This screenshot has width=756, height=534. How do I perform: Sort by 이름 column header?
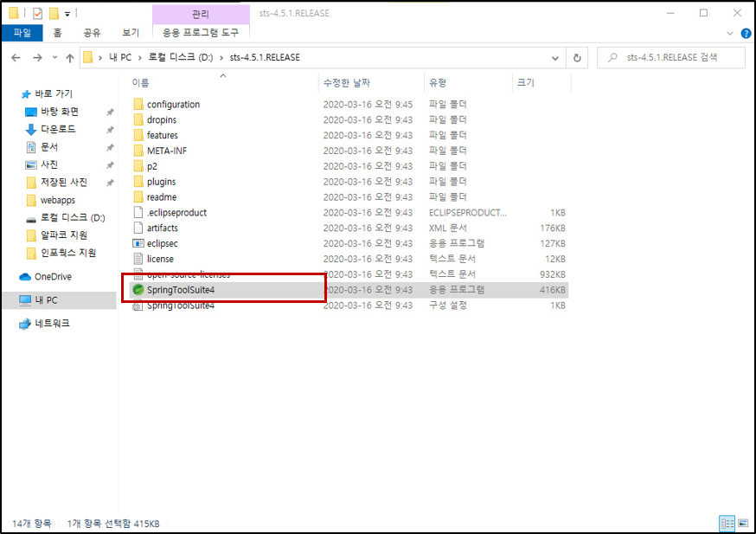140,83
